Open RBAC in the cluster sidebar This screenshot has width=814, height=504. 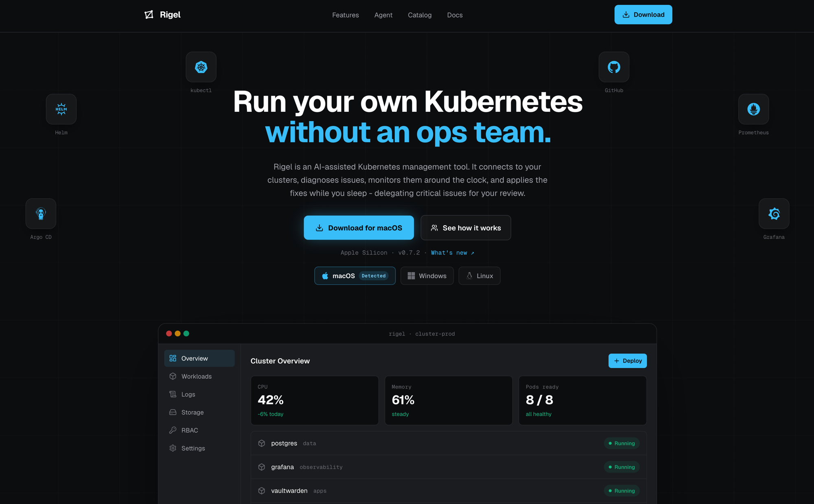coord(199,430)
